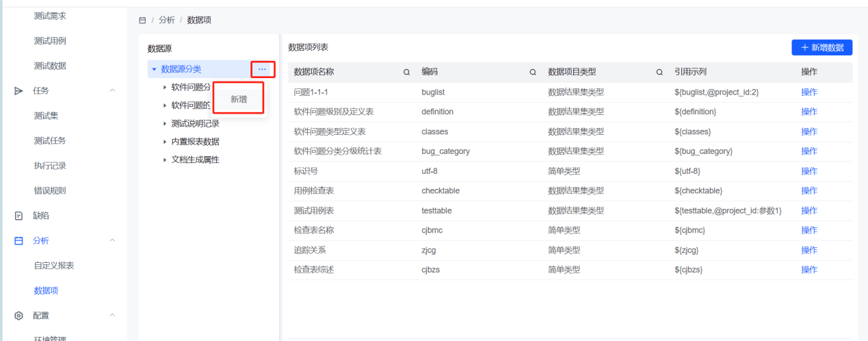Collapse the 数据源分类 tree node
This screenshot has height=341, width=868.
(x=155, y=69)
